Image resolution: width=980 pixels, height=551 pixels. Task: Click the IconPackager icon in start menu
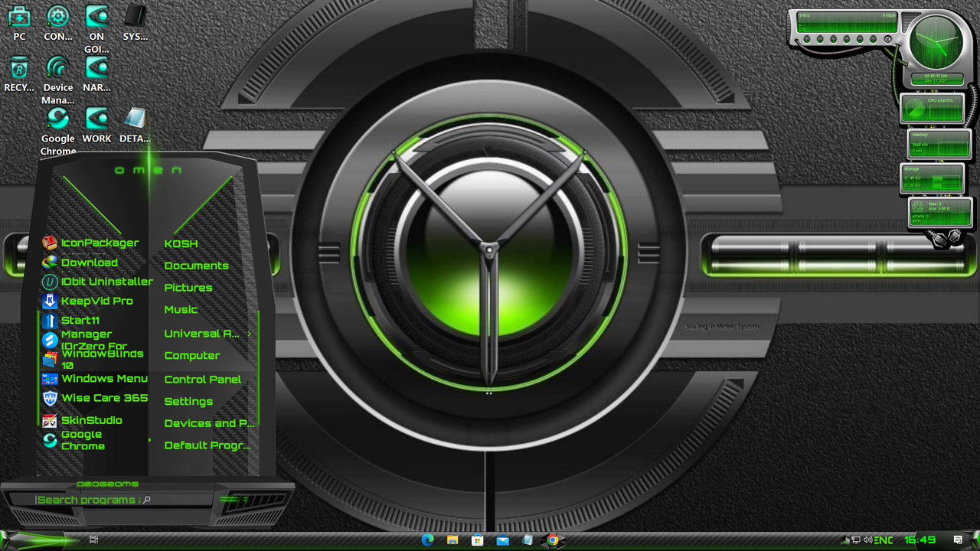(50, 243)
